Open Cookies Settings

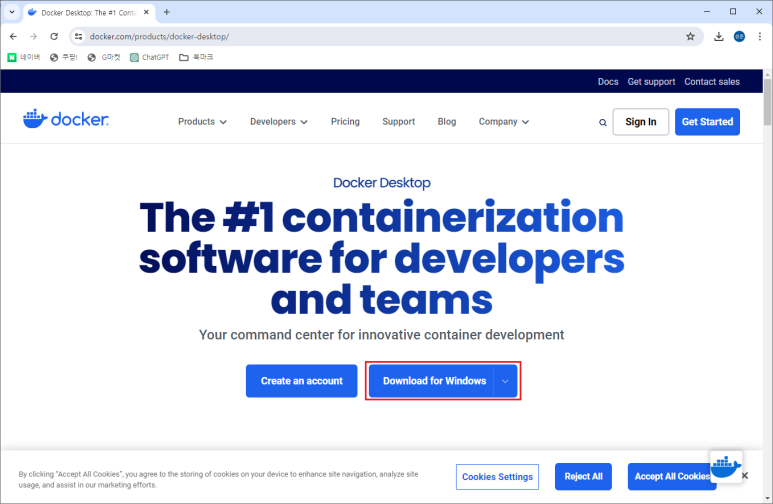point(497,477)
